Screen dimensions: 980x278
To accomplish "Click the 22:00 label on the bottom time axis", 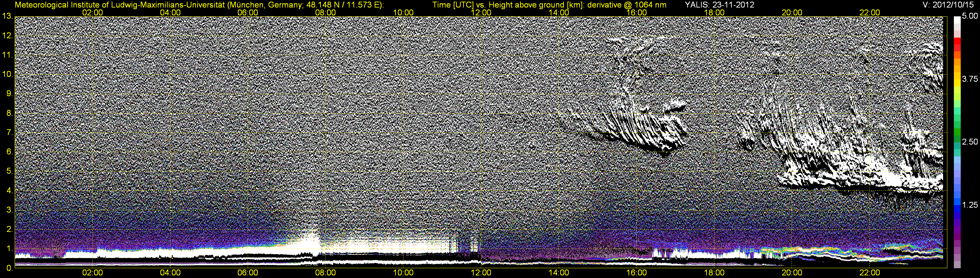I will click(870, 273).
